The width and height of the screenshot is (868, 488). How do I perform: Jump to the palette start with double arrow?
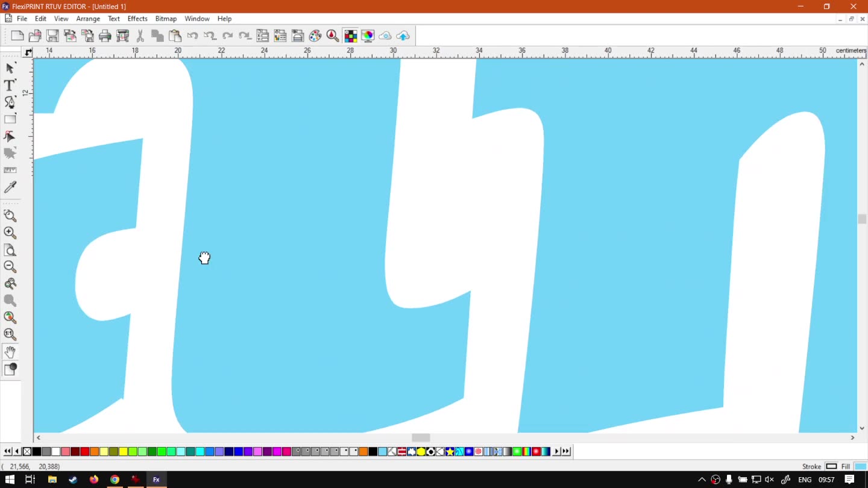[7, 451]
